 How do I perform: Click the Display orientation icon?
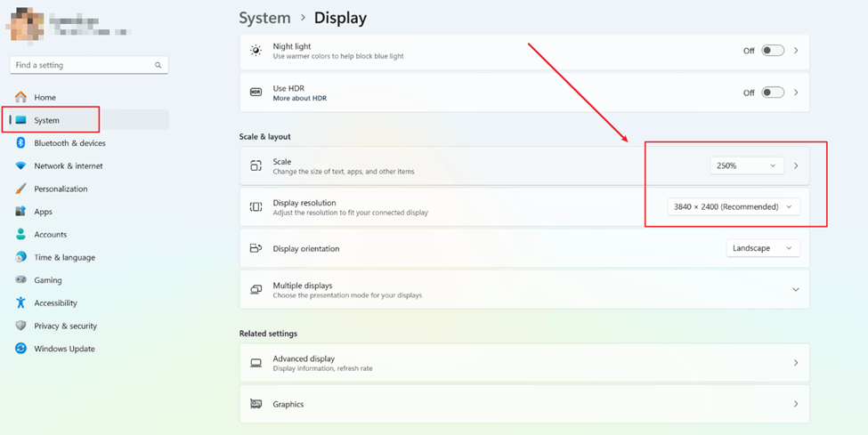(256, 248)
